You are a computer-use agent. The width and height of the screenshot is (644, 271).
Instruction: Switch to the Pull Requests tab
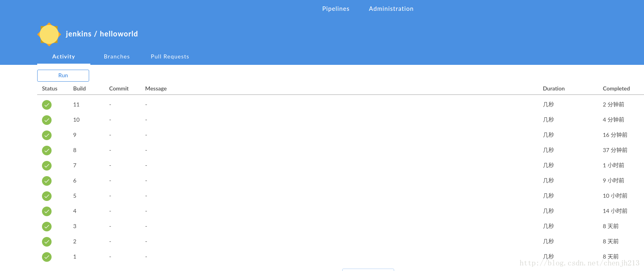click(x=170, y=56)
